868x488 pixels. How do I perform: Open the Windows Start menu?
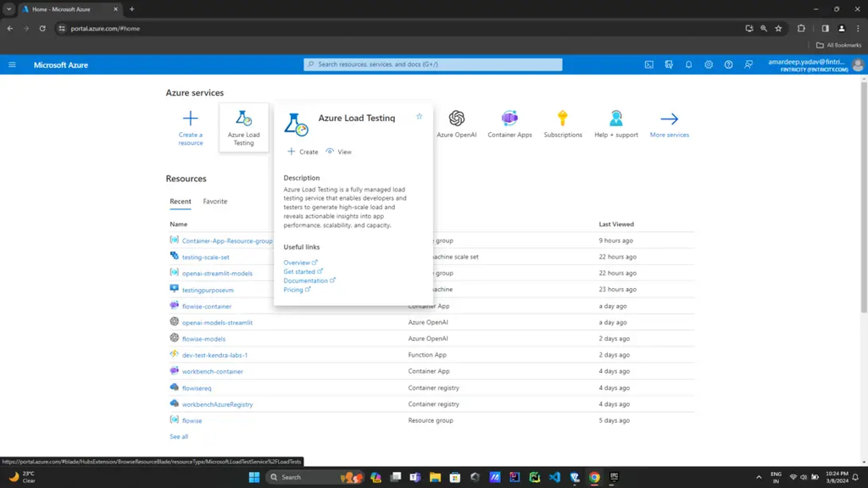pos(254,477)
